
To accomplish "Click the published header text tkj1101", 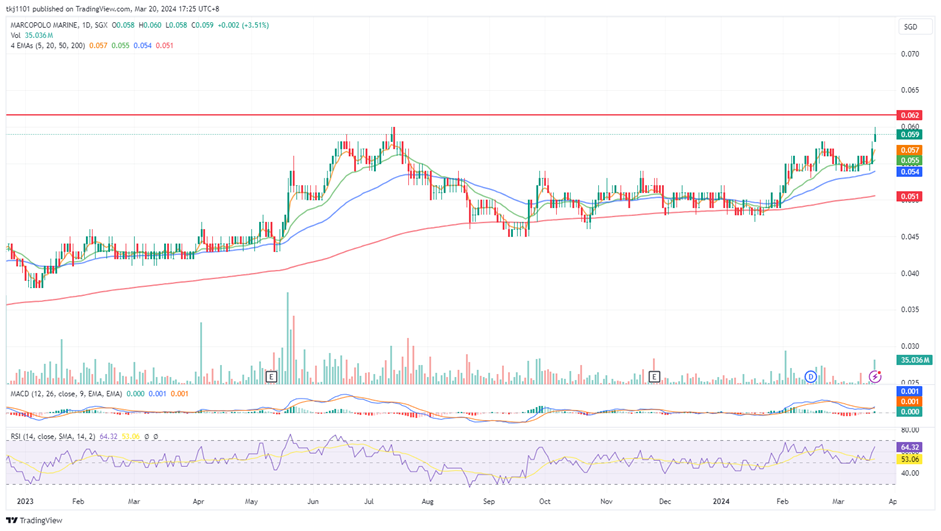I will [x=16, y=9].
